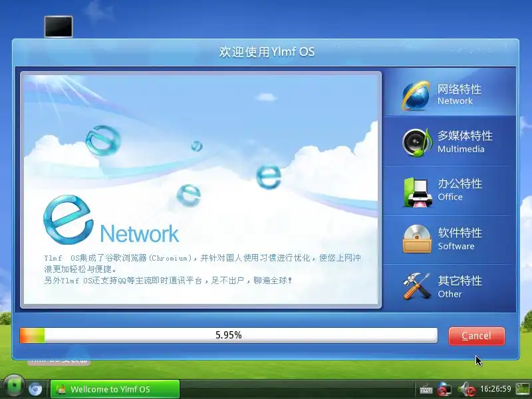The image size is (532, 399).
Task: Cancel the installation
Action: pos(477,336)
